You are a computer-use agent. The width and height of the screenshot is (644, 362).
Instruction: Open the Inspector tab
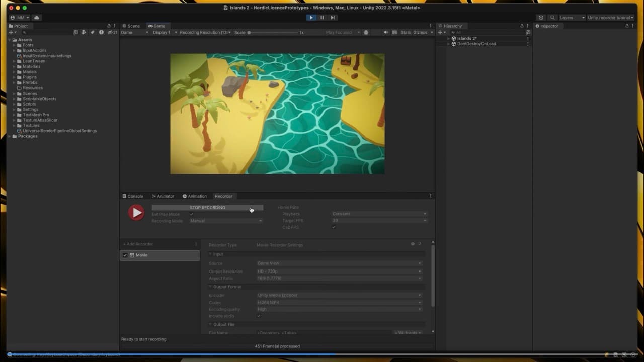point(546,26)
